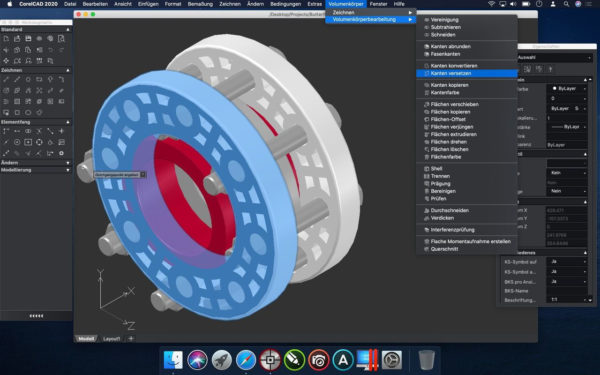Collapse the Zeichnen toolbar section
This screenshot has width=600, height=375.
[x=68, y=70]
